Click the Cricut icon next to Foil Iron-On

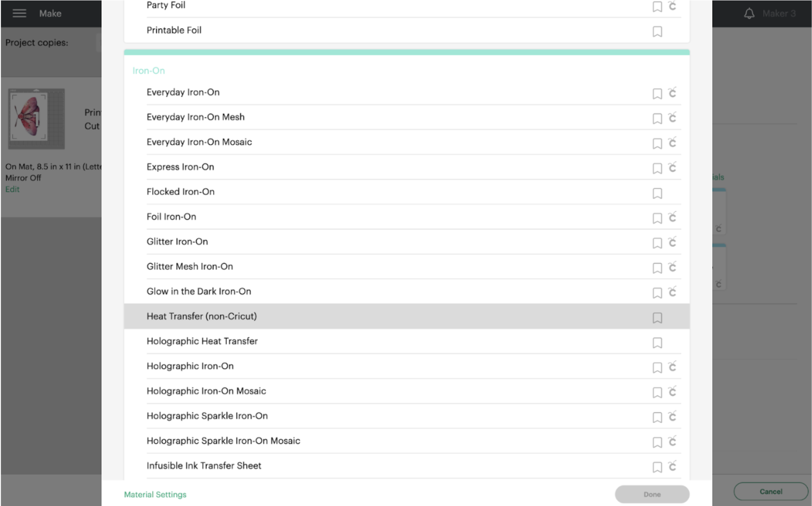click(x=673, y=218)
